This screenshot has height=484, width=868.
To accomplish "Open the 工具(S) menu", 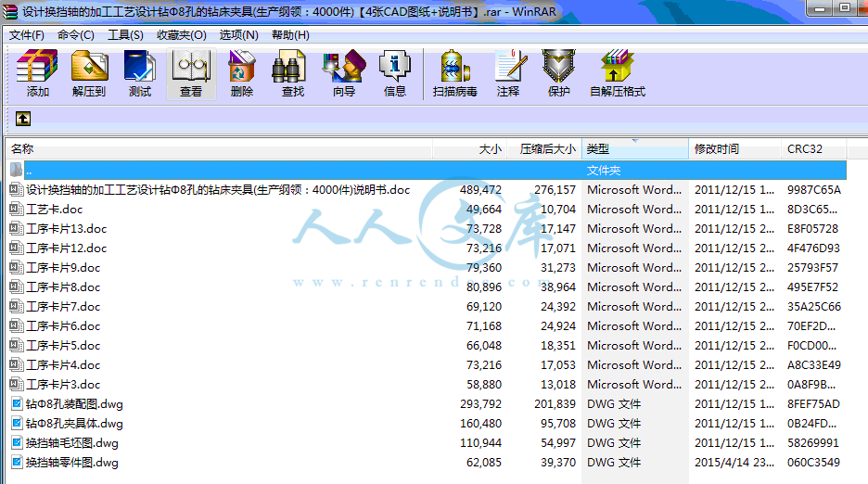I will (126, 35).
